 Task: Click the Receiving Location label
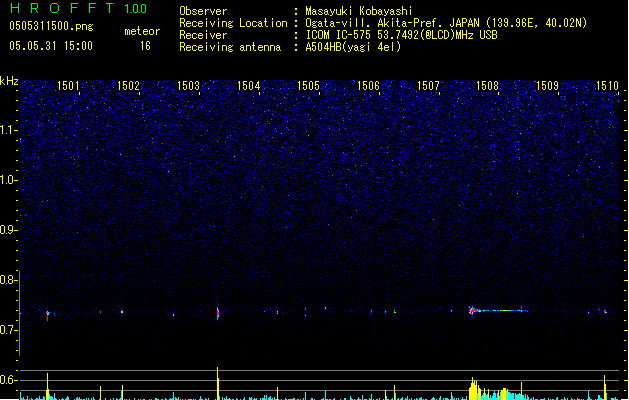(x=233, y=23)
